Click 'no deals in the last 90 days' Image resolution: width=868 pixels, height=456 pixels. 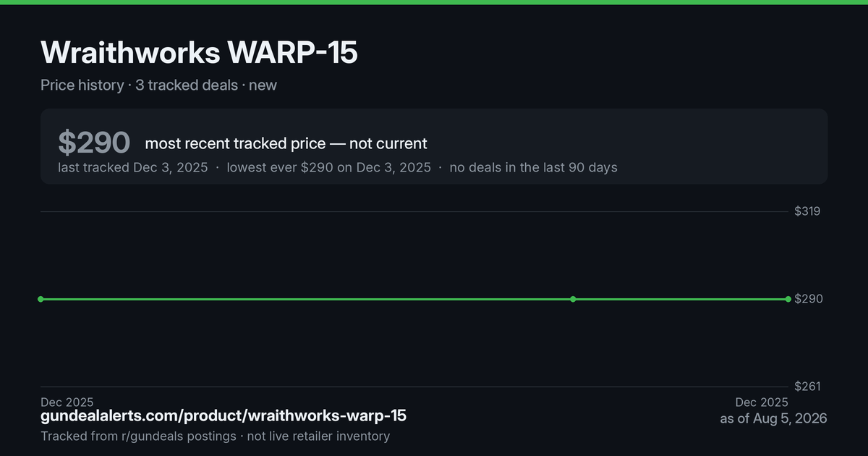tap(533, 167)
